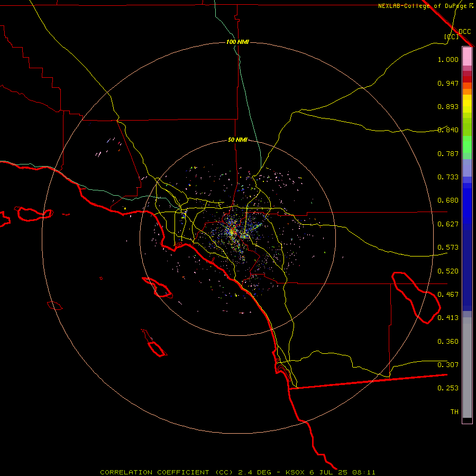The height and width of the screenshot is (476, 476).
Task: Click the bright green segment of the color bar
Action: pyautogui.click(x=467, y=144)
